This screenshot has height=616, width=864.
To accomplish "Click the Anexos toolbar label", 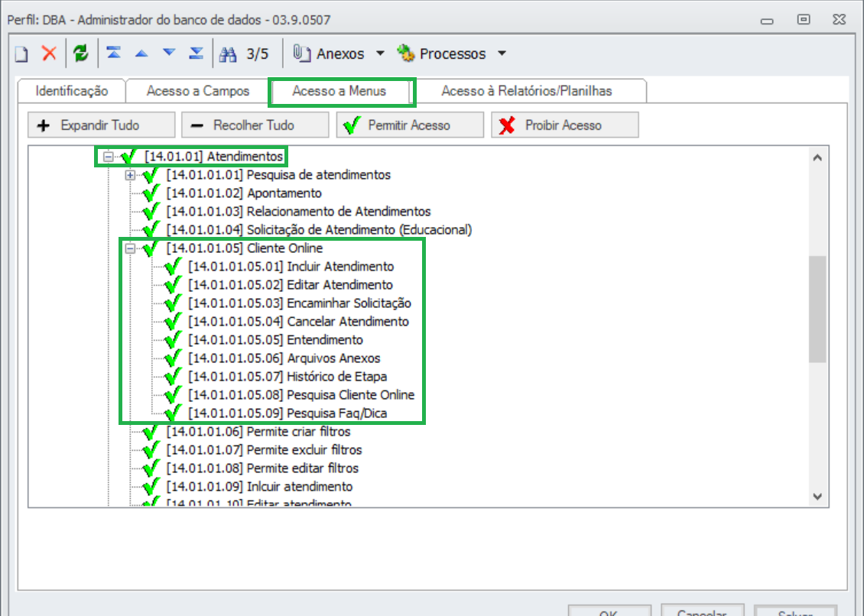I will 340,54.
